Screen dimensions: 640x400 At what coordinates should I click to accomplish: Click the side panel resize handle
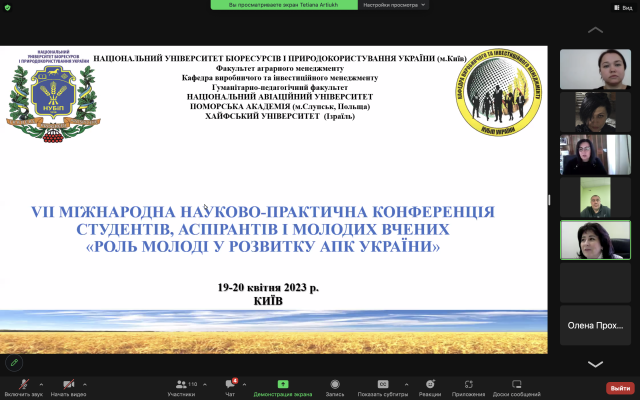pos(549,200)
